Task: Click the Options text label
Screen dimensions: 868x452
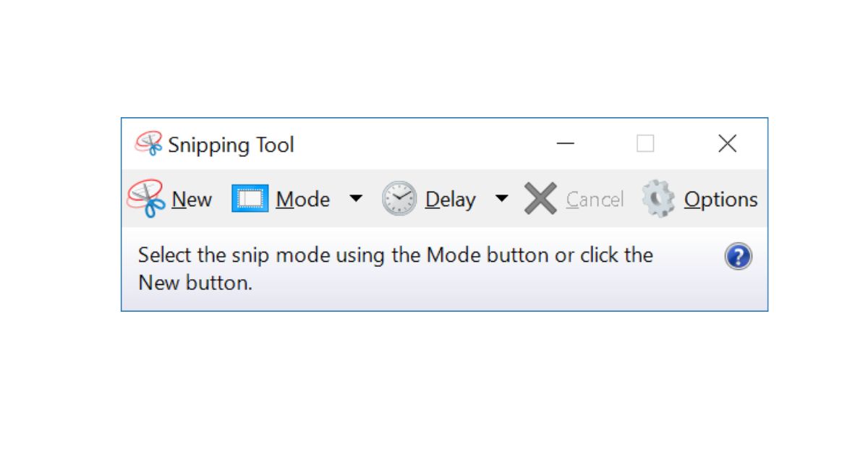Action: (x=721, y=200)
